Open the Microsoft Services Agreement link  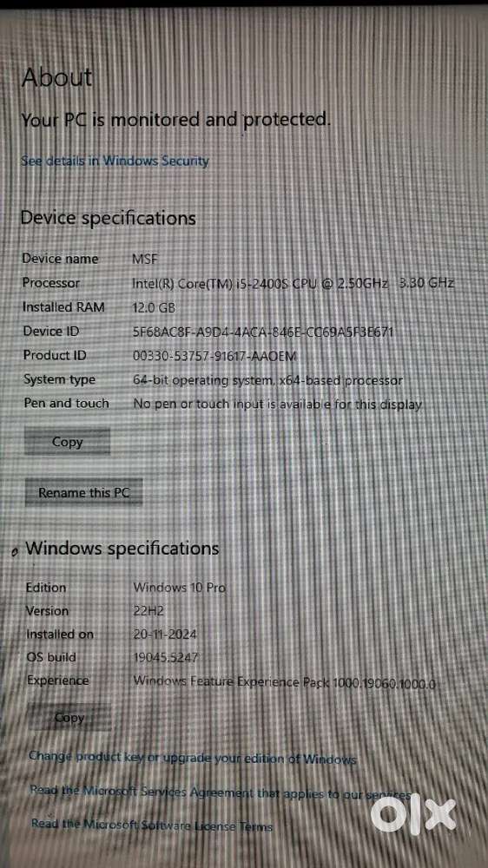tap(221, 792)
